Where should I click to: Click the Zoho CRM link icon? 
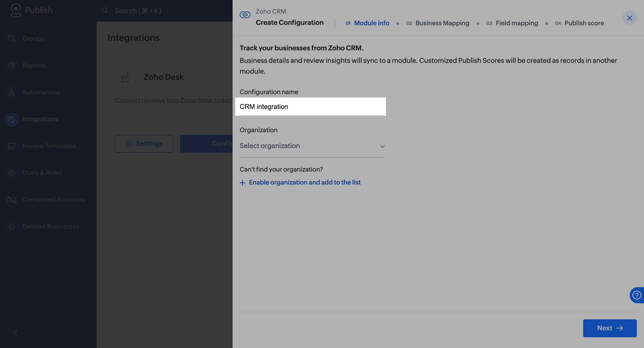pos(245,15)
